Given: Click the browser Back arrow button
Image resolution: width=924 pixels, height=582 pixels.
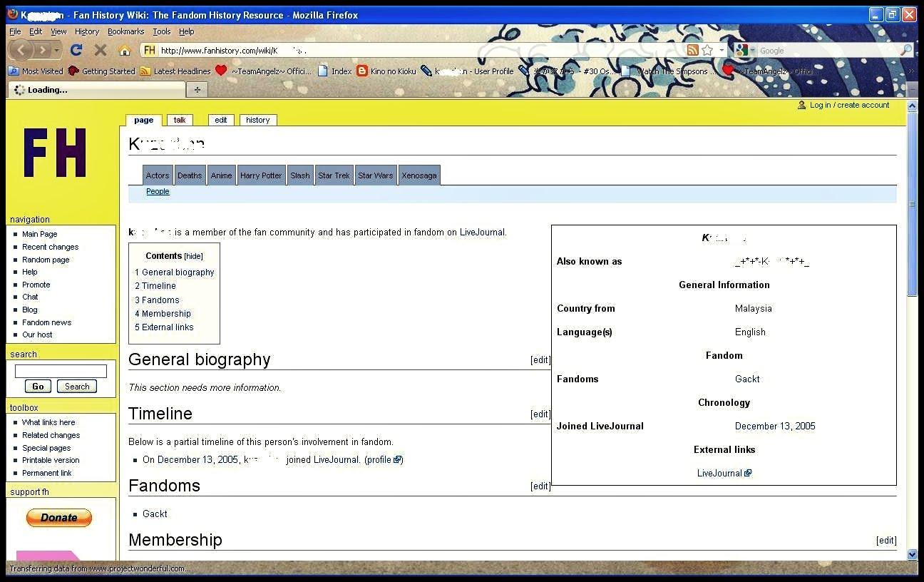Looking at the screenshot, I should click(21, 50).
